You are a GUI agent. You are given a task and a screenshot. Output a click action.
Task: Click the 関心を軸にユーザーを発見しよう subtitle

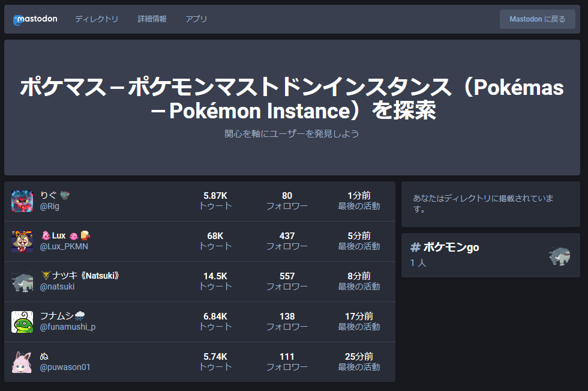tap(292, 133)
